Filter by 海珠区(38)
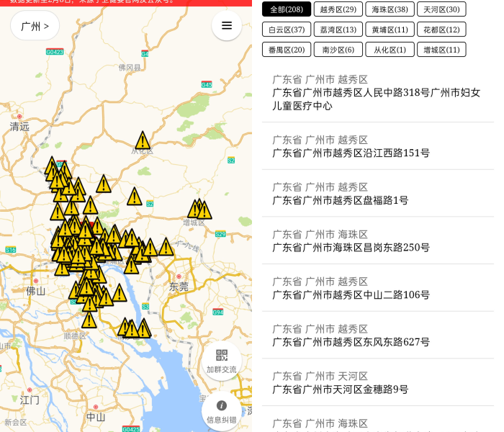 [390, 9]
